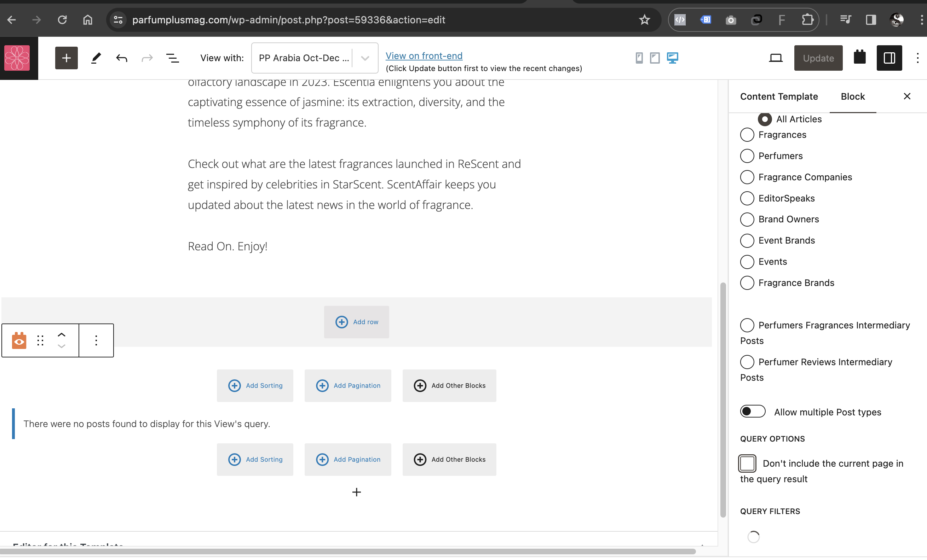
Task: Open the F extension icon
Action: (782, 19)
